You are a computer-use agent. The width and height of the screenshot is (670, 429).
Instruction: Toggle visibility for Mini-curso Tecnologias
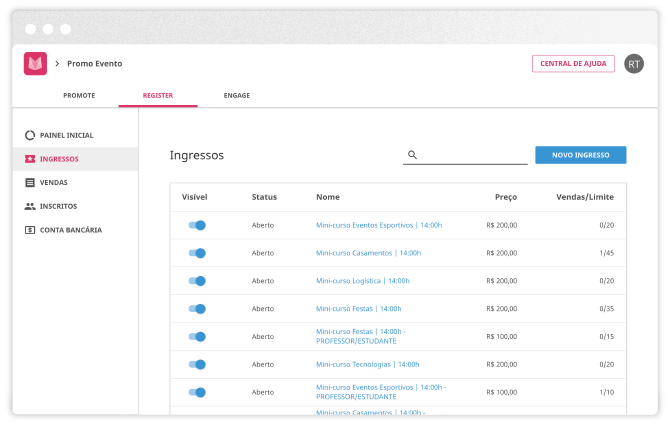click(197, 364)
